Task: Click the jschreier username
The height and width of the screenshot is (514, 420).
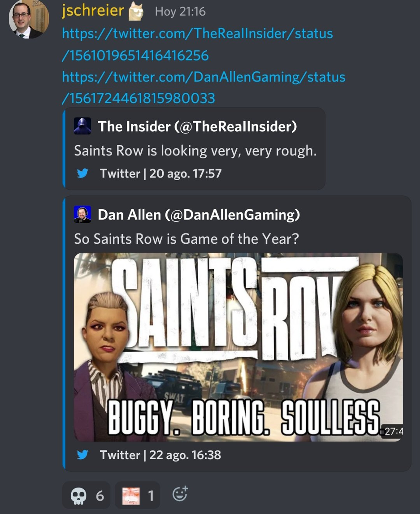Action: (x=93, y=11)
